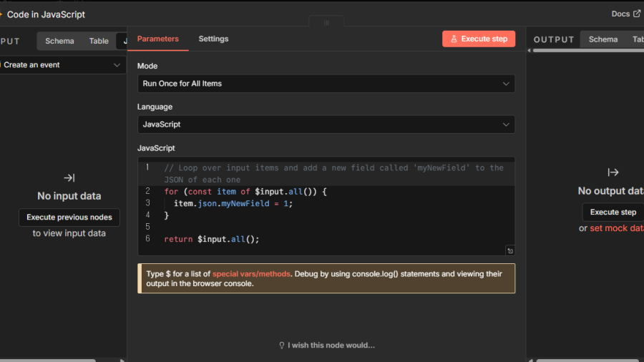This screenshot has height=362, width=644.
Task: Open the Mode dropdown
Action: coord(326,84)
